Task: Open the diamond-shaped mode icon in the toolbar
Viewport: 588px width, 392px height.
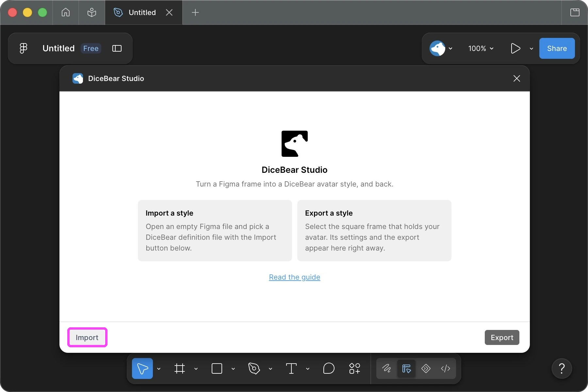Action: point(426,368)
